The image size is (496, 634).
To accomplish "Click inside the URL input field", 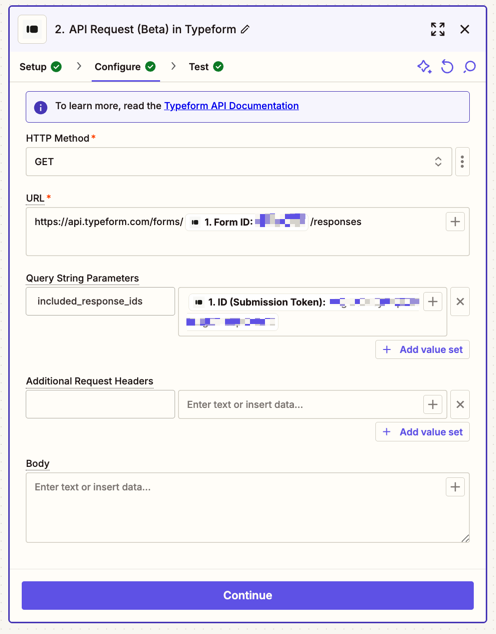I will [x=247, y=232].
